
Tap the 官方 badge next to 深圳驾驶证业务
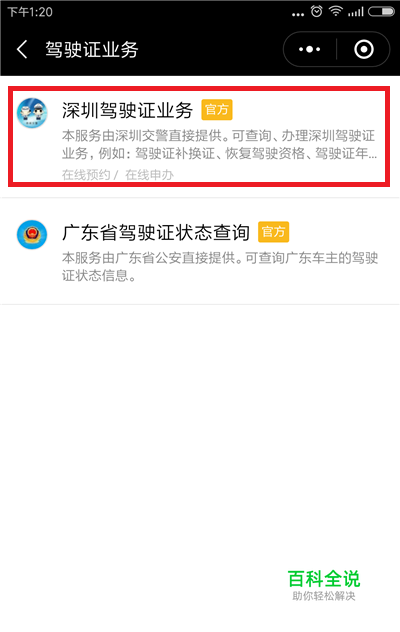[x=217, y=110]
